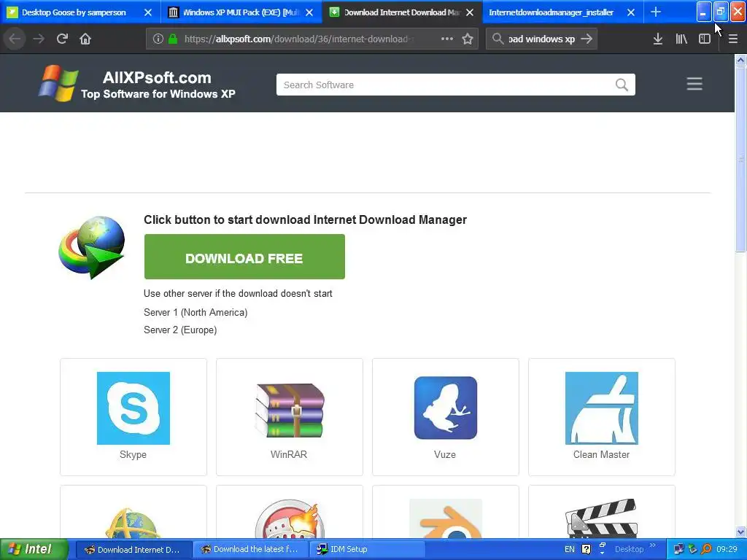The image size is (747, 560).
Task: Click the AllXPsoft.com site title
Action: click(157, 77)
